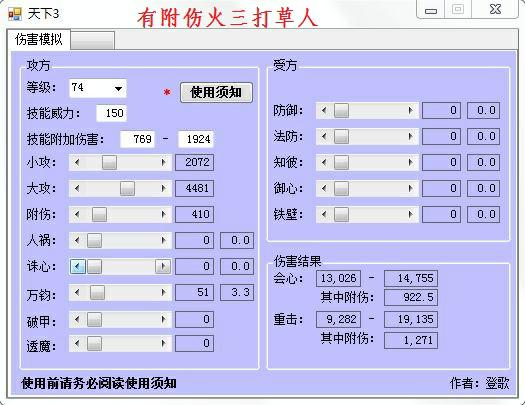Viewport: 525px width, 405px height.
Task: Increase 诛心 with its right arrow
Action: tap(163, 267)
